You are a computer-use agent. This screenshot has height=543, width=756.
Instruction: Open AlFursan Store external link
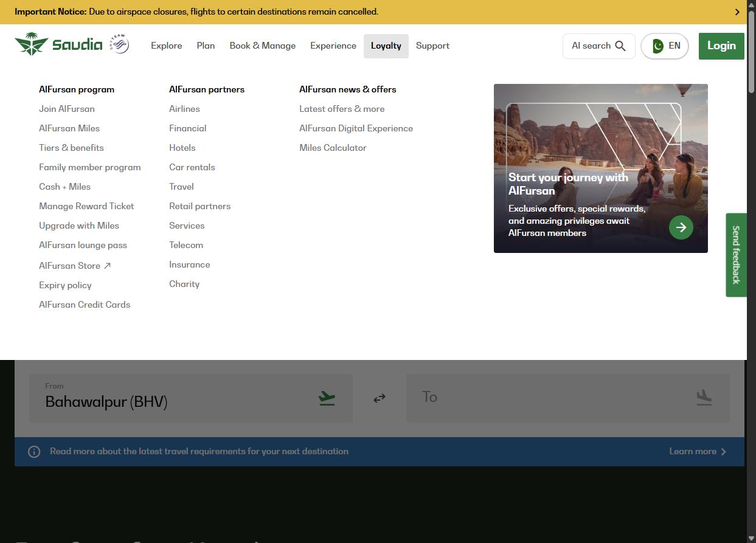coord(75,266)
